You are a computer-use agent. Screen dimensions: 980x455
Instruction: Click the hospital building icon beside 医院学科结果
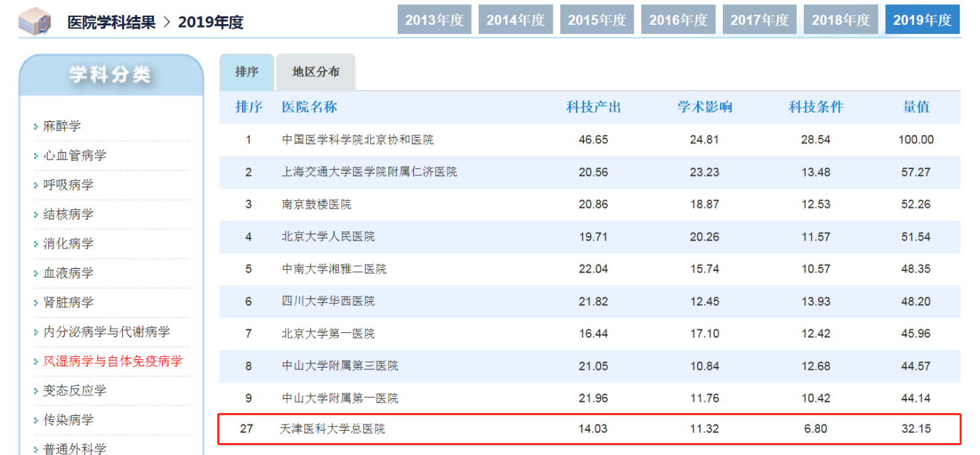35,21
